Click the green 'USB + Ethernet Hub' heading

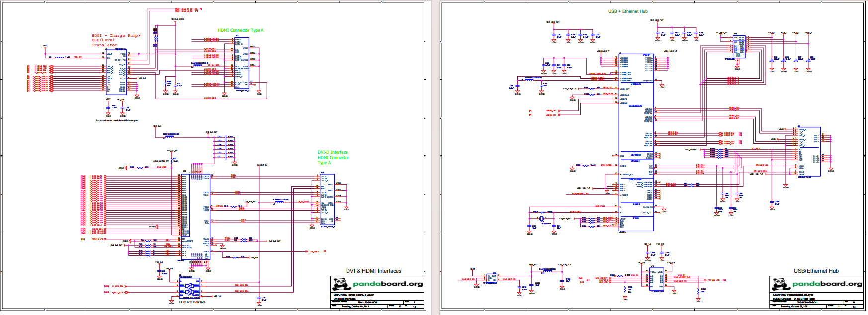coord(628,11)
